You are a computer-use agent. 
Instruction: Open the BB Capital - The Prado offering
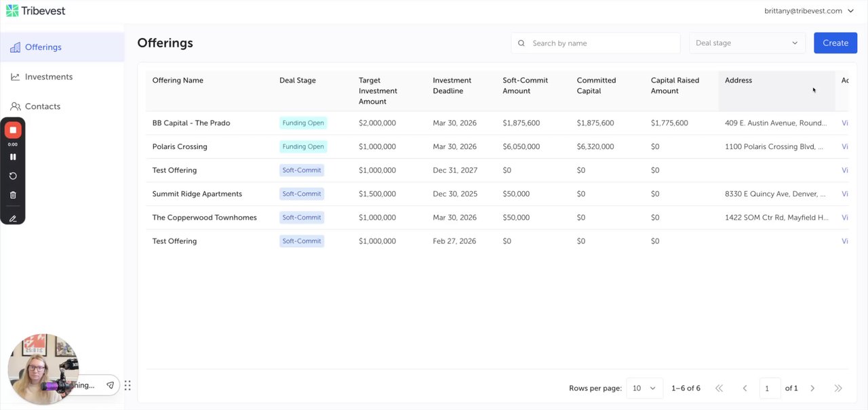pos(191,123)
